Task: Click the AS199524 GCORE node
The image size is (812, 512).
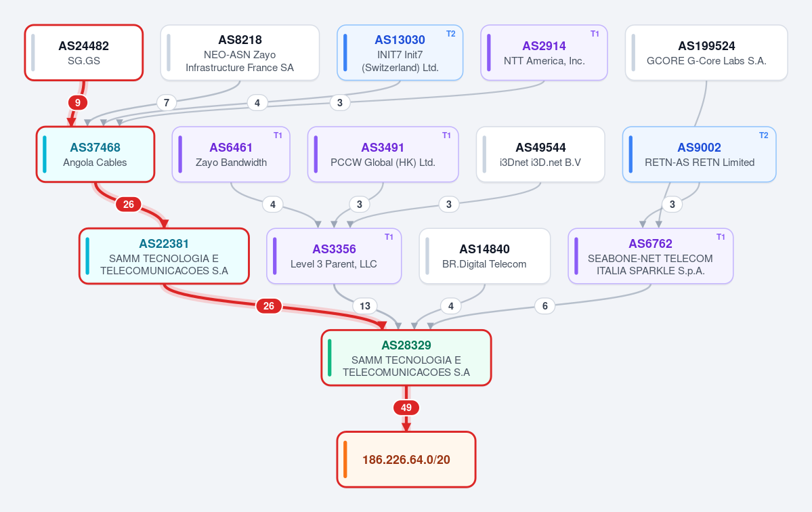Action: click(706, 53)
